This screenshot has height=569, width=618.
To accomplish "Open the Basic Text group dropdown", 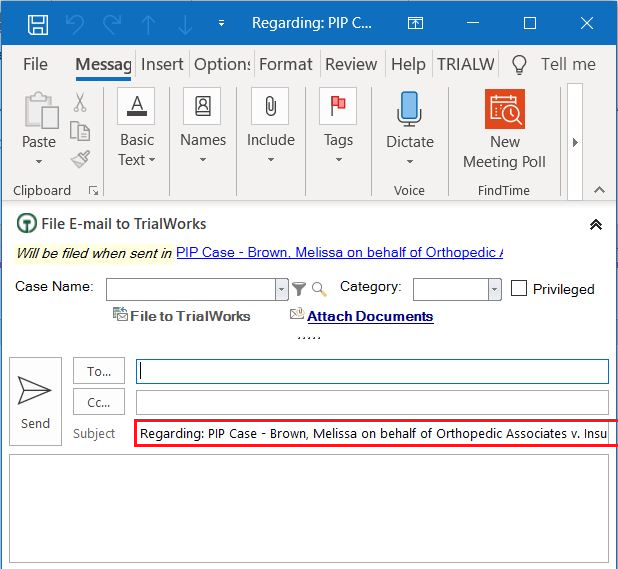I will pos(136,128).
